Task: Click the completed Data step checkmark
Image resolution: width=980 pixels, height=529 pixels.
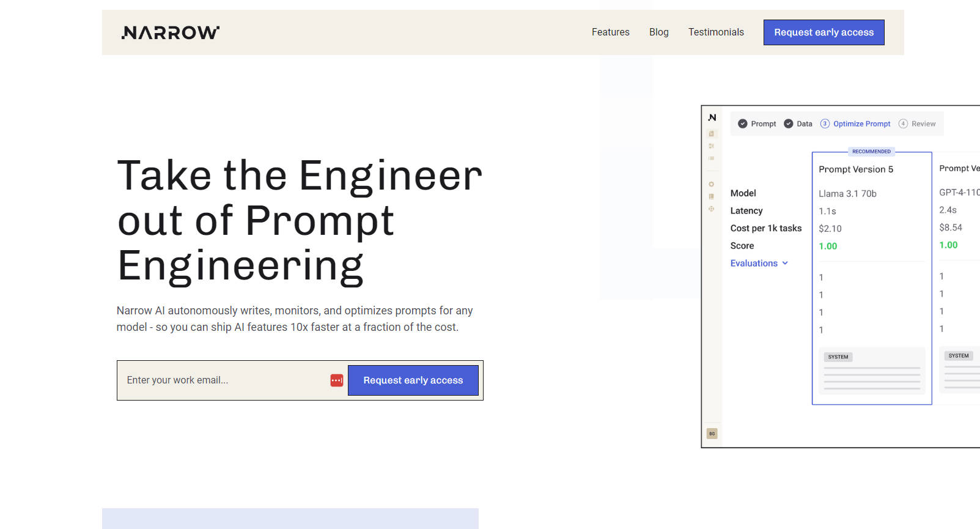Action: pyautogui.click(x=789, y=124)
